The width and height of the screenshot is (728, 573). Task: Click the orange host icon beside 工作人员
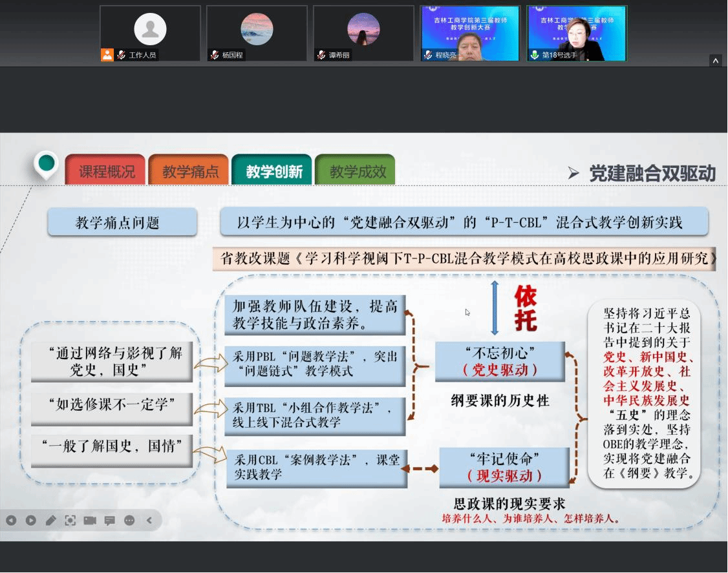tap(107, 55)
